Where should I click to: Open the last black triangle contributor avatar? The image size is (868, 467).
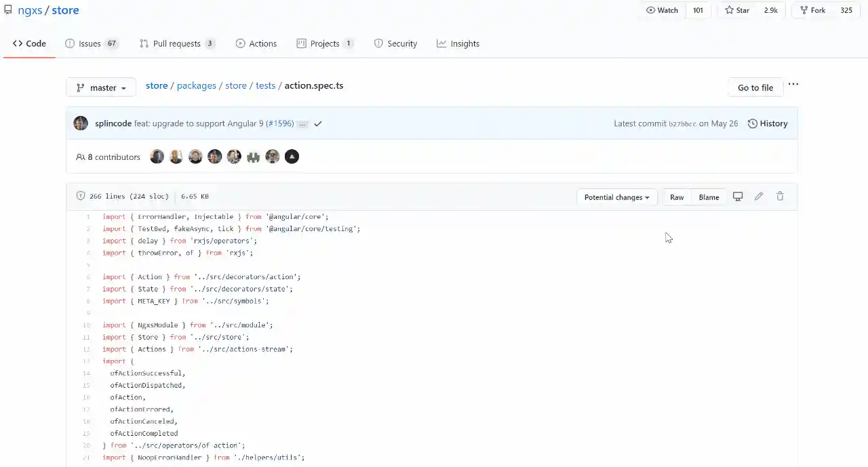coord(292,157)
